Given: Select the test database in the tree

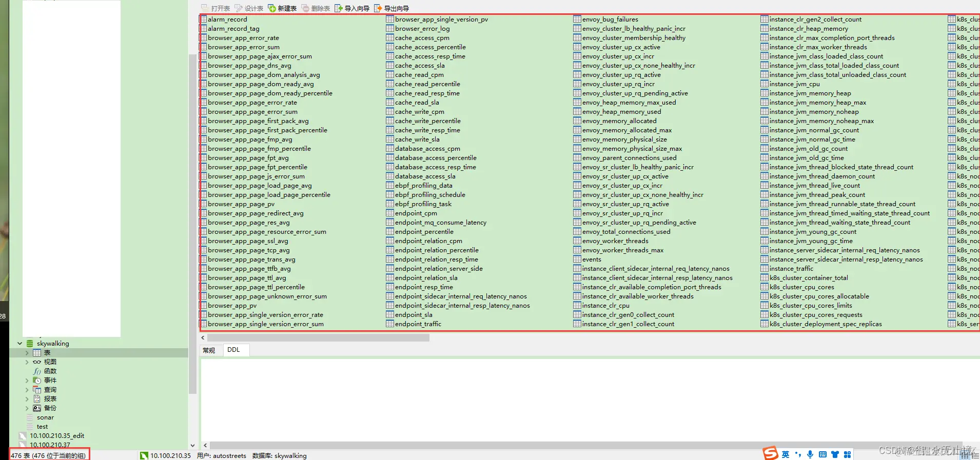Looking at the screenshot, I should (42, 427).
